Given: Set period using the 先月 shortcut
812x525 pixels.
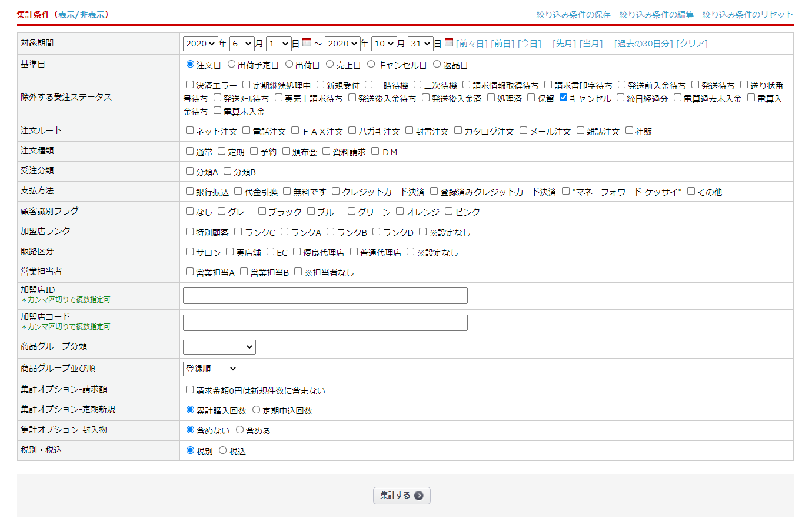Looking at the screenshot, I should 564,44.
